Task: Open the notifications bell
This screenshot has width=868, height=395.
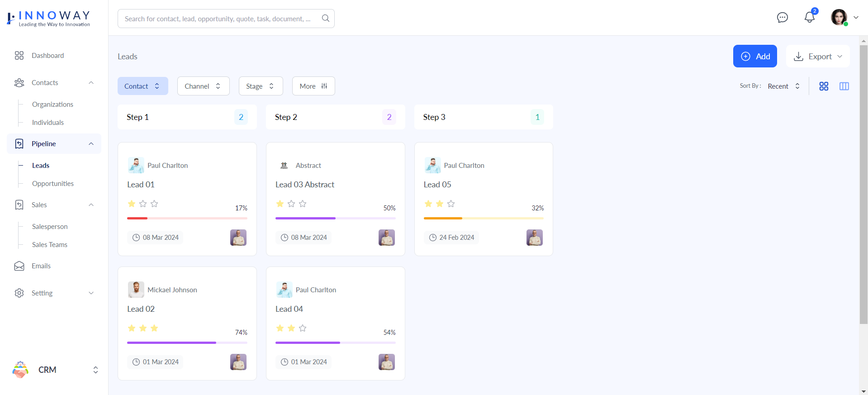Action: point(809,18)
